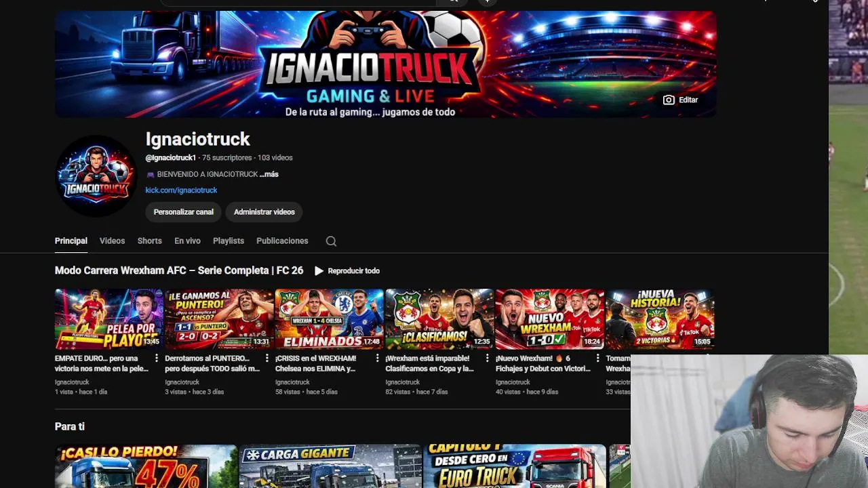Click '58 vistas · hace 5 días' text
The image size is (868, 488).
(306, 392)
